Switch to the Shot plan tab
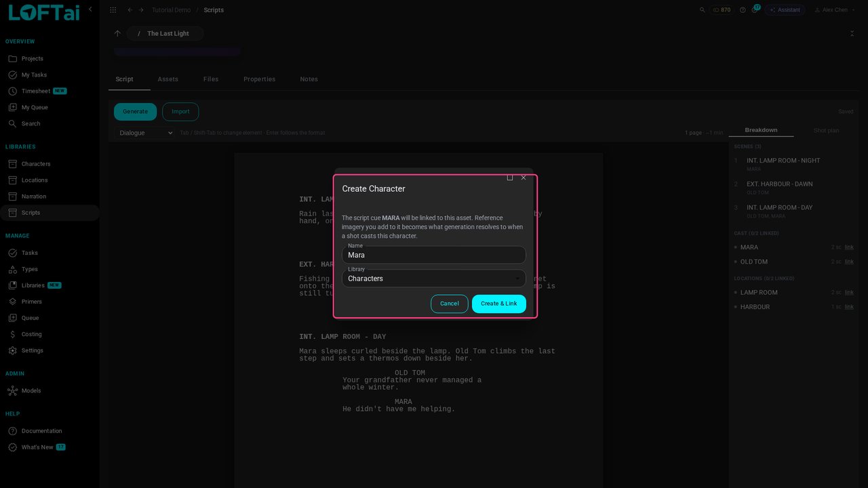 (826, 130)
